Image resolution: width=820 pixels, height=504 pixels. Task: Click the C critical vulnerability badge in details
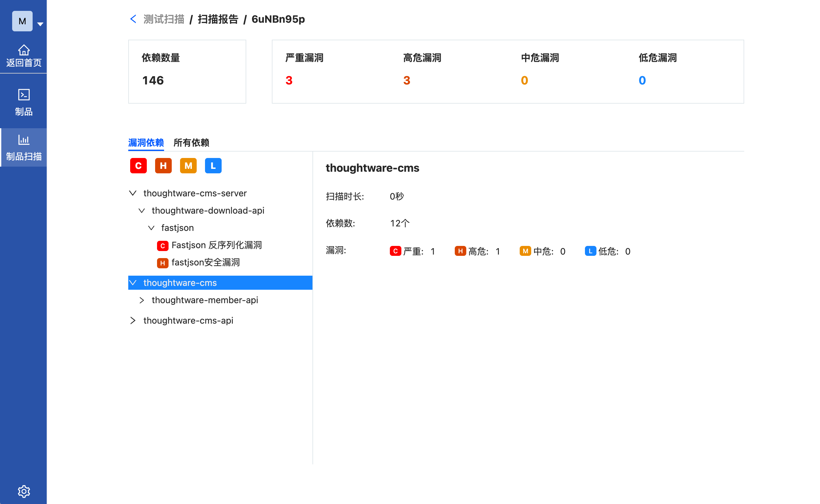click(395, 251)
